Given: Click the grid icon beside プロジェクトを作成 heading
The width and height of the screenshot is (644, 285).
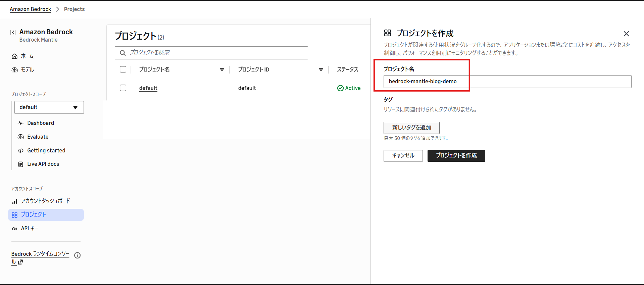Looking at the screenshot, I should pos(388,33).
